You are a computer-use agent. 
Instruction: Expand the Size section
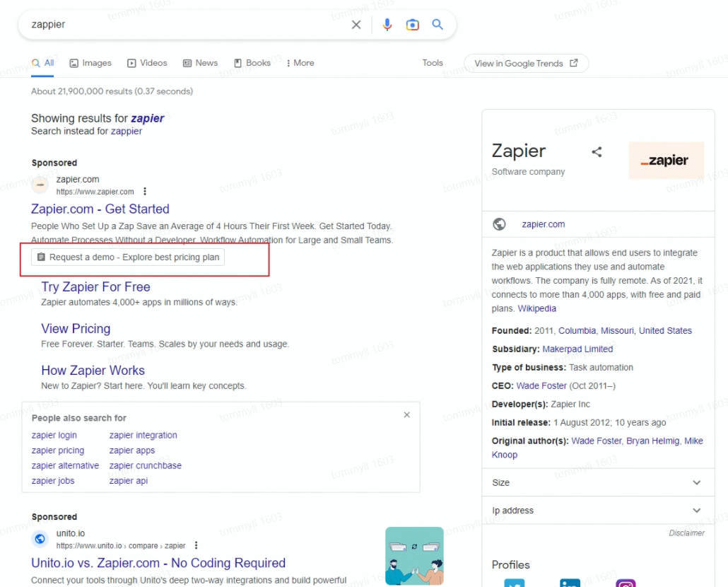(598, 482)
